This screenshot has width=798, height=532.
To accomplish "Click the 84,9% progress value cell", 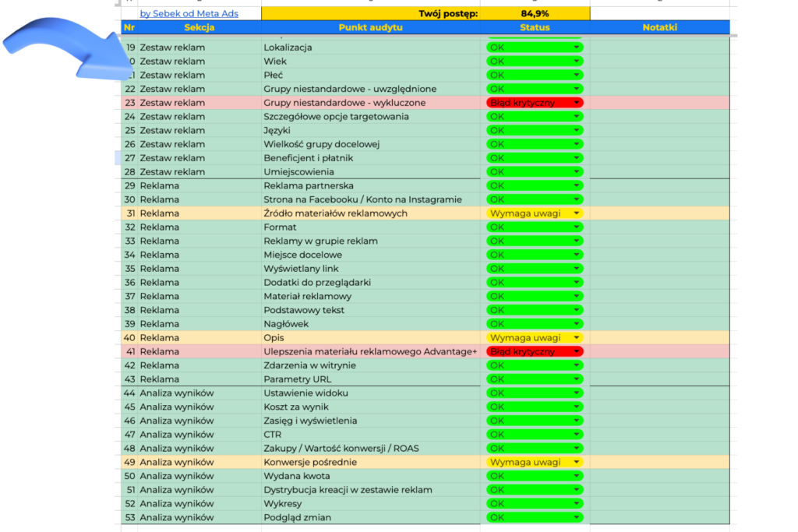I will point(535,13).
